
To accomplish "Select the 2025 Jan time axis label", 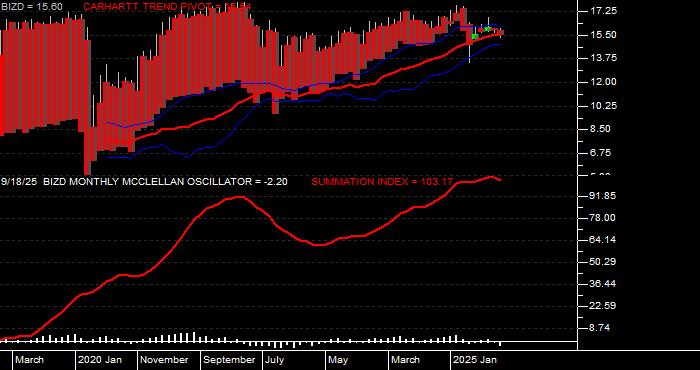I will (x=475, y=360).
